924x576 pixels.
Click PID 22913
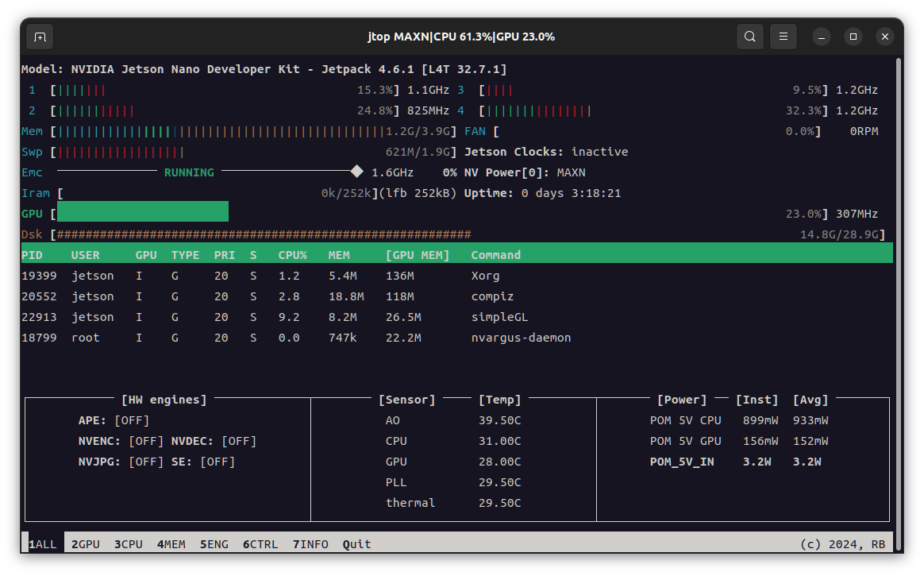(x=39, y=317)
